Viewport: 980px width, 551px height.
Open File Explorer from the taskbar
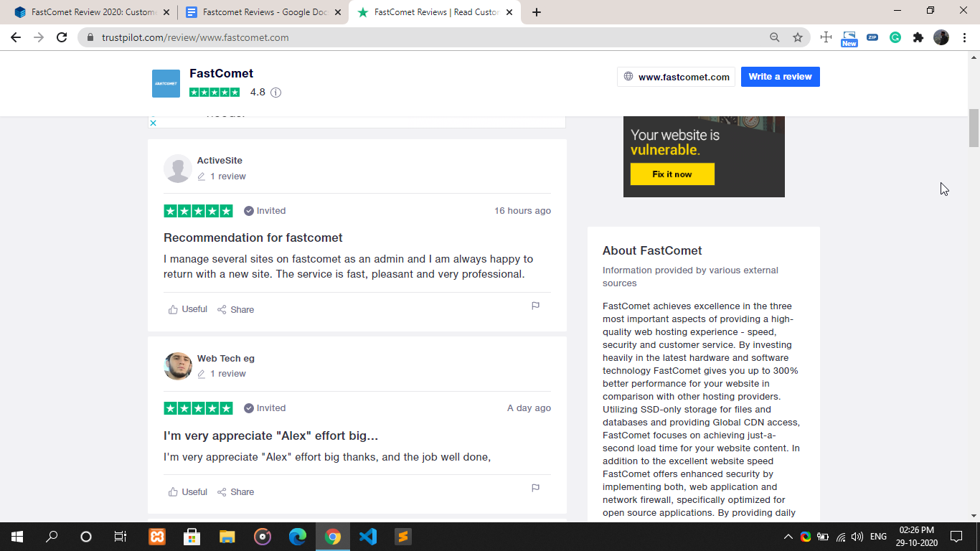pyautogui.click(x=227, y=537)
